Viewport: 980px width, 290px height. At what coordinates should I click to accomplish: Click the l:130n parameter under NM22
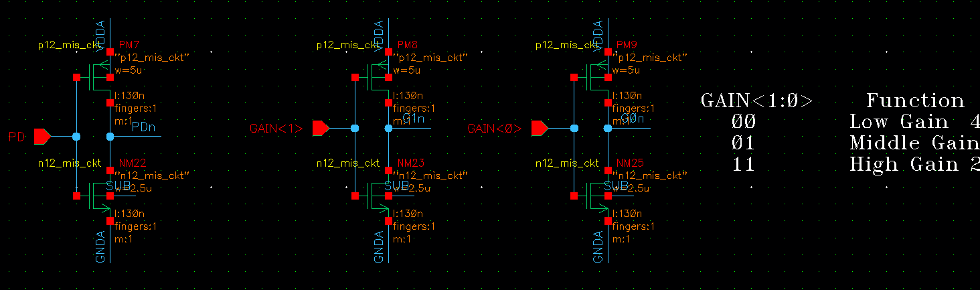click(130, 214)
